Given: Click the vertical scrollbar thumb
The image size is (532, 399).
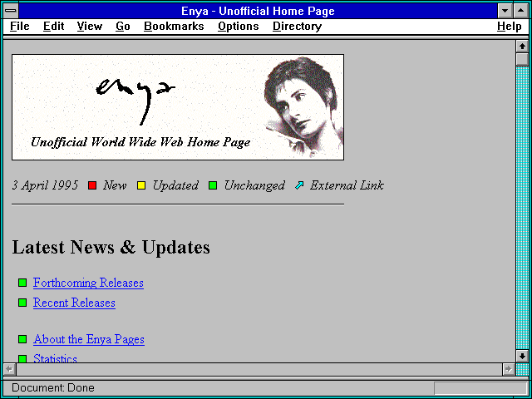Looking at the screenshot, I should coord(522,59).
